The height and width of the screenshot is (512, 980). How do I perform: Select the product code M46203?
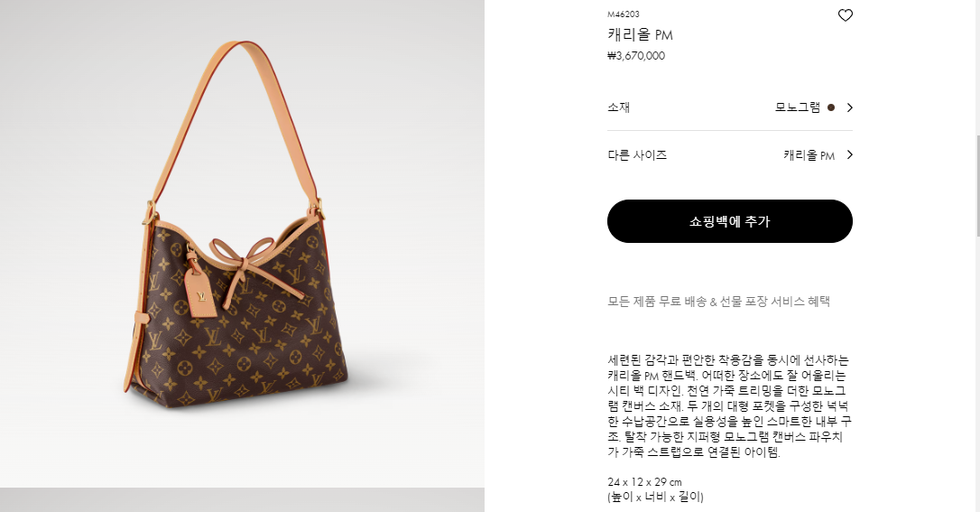(624, 14)
